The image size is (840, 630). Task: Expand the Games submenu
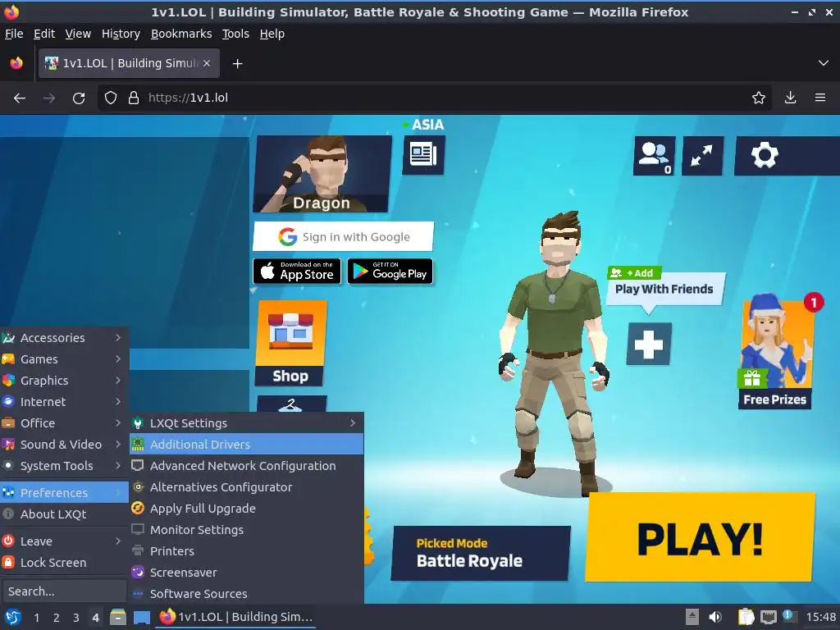[64, 359]
